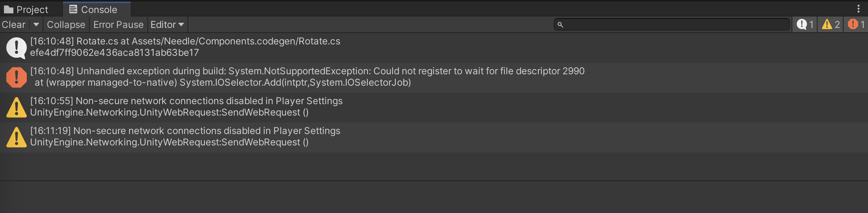Select the 16:11:19 non-secure network warning

[x=185, y=137]
